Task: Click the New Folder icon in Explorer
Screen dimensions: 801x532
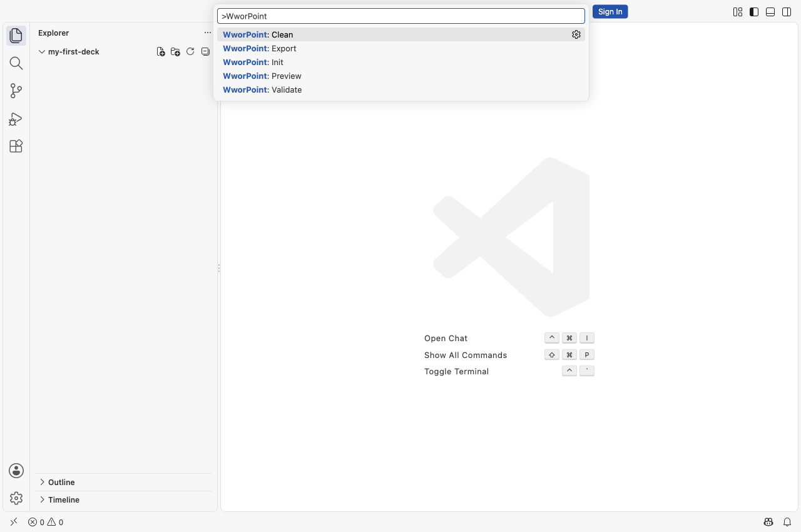Action: (175, 52)
